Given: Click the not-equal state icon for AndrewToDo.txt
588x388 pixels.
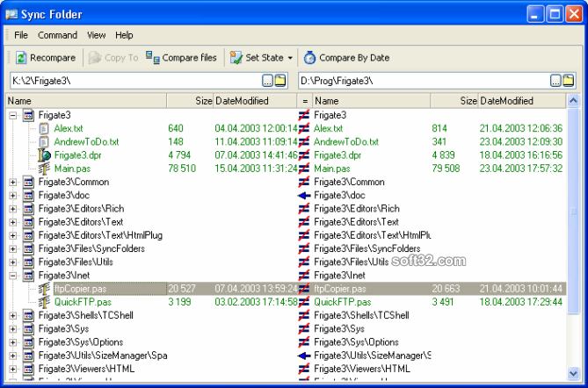Looking at the screenshot, I should click(304, 142).
